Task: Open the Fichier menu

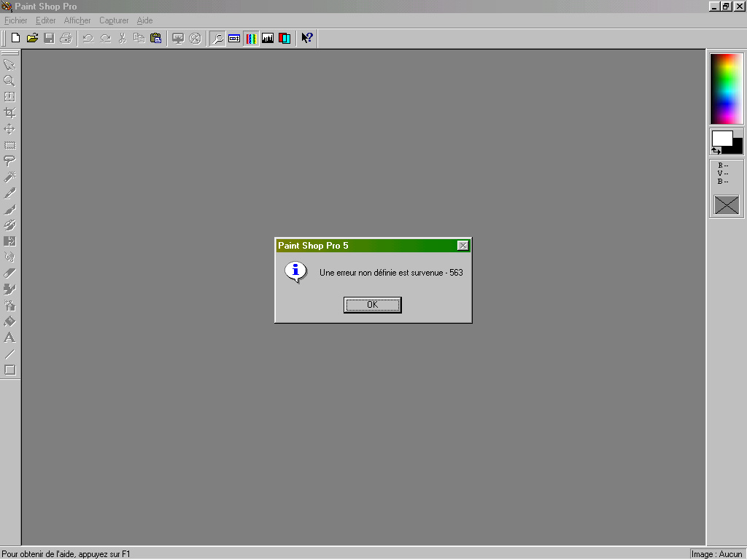Action: 16,20
